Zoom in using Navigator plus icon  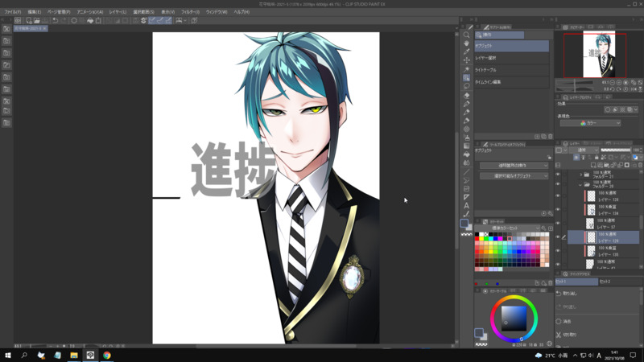click(619, 83)
